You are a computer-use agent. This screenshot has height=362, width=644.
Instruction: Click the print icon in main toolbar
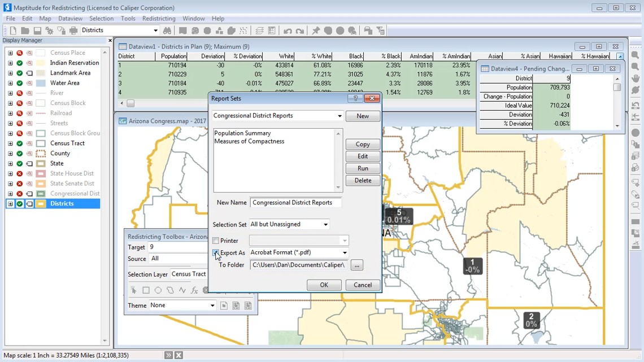coord(73,30)
